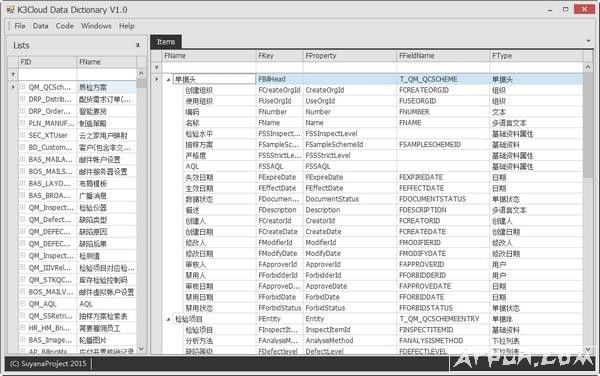600x376 pixels.
Task: Click the Items grid vertical scrollbar thumb
Action: point(588,125)
